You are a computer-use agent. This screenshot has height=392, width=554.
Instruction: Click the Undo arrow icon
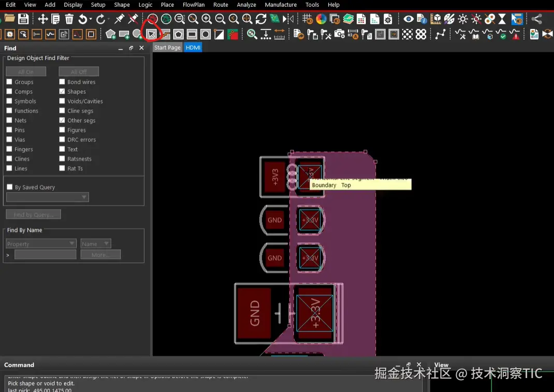pyautogui.click(x=83, y=19)
